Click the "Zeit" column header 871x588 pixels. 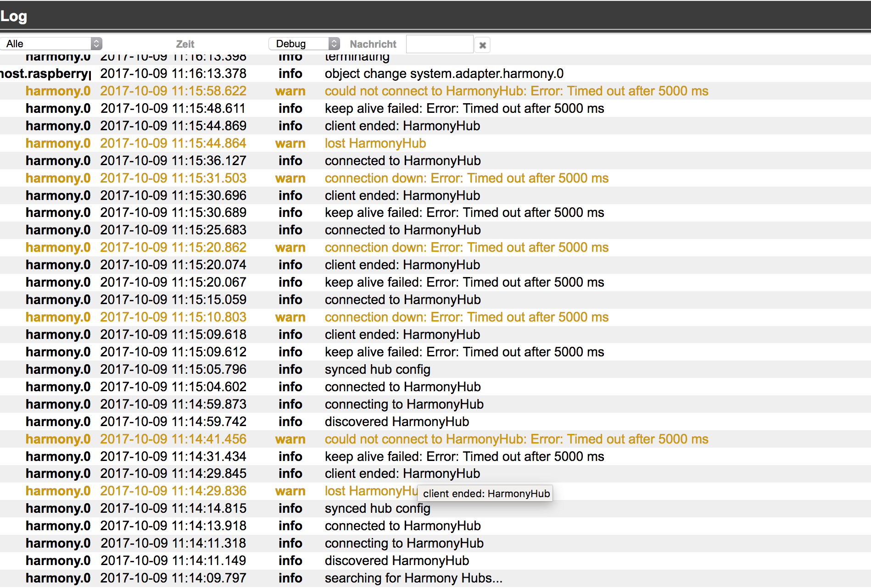point(185,44)
